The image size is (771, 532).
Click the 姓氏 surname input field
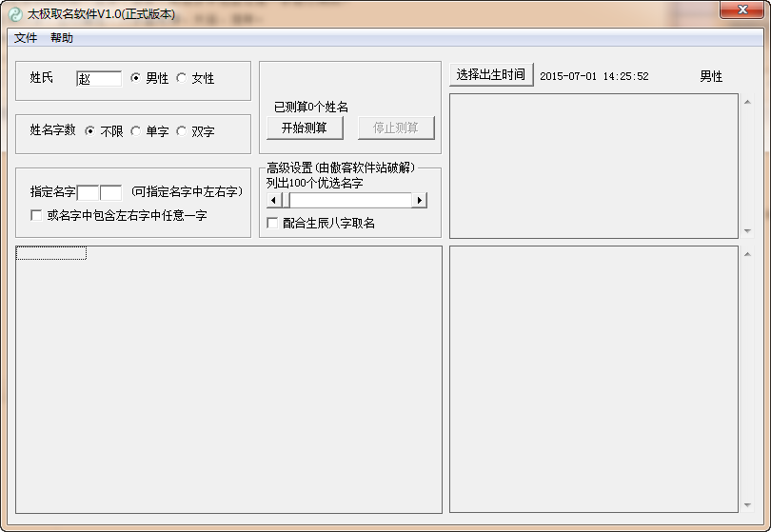(99, 79)
